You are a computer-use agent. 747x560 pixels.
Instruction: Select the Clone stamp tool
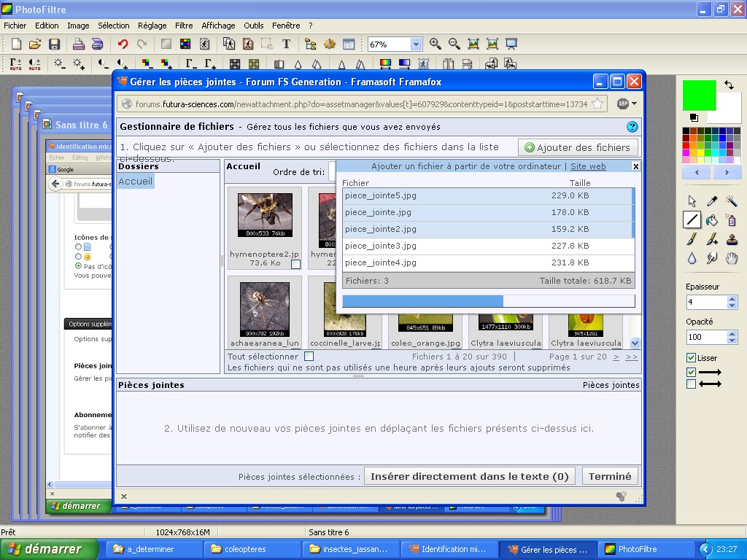[x=731, y=238]
